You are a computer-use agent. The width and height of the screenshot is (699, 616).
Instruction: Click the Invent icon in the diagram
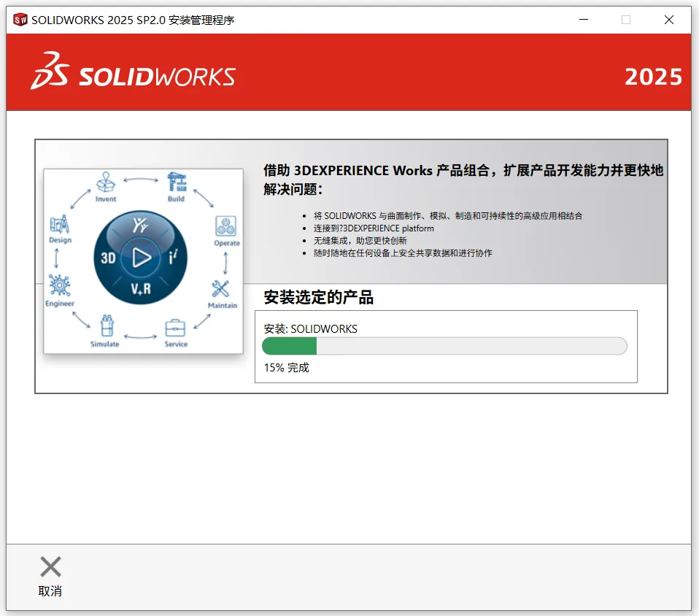point(106,182)
